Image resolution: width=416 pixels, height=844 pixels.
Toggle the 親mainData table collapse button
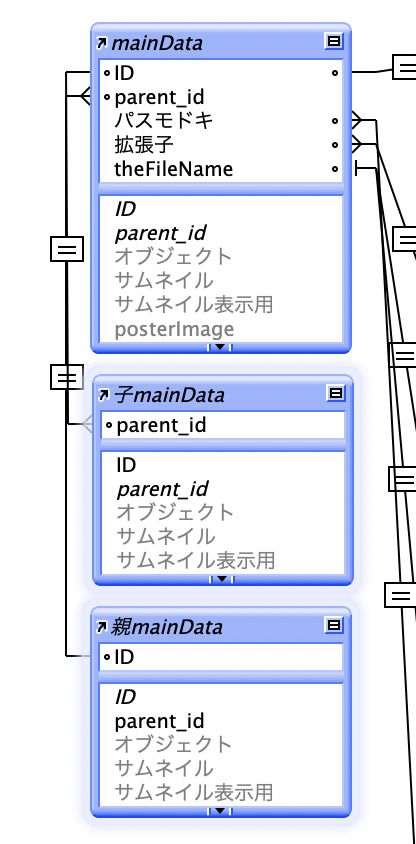(334, 625)
